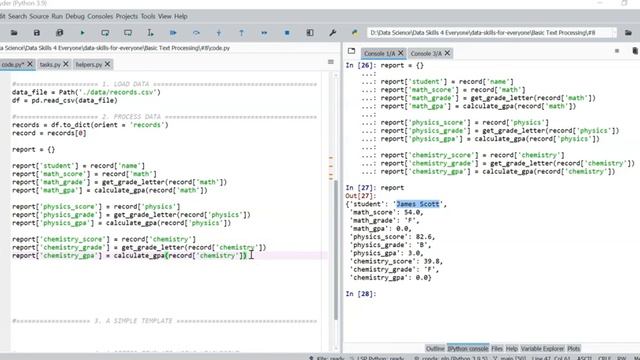Viewport: 640px width, 360px height.
Task: Open the Help pane tab
Action: pyautogui.click(x=511, y=349)
